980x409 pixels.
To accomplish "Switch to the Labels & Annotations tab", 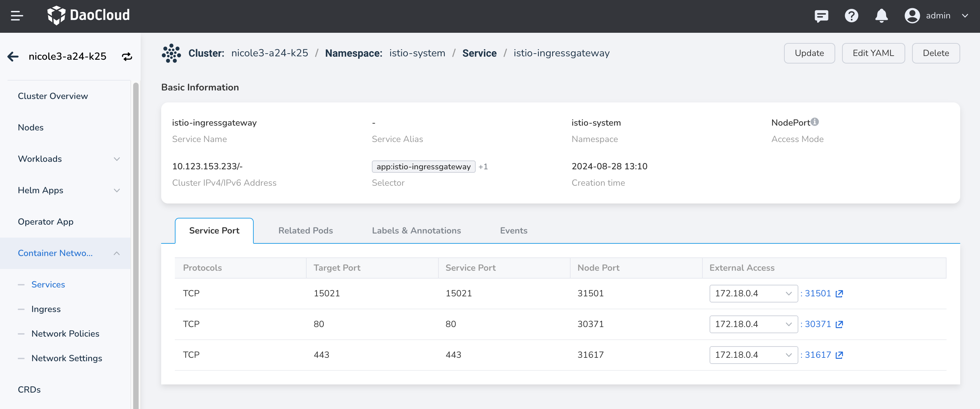I will (416, 230).
